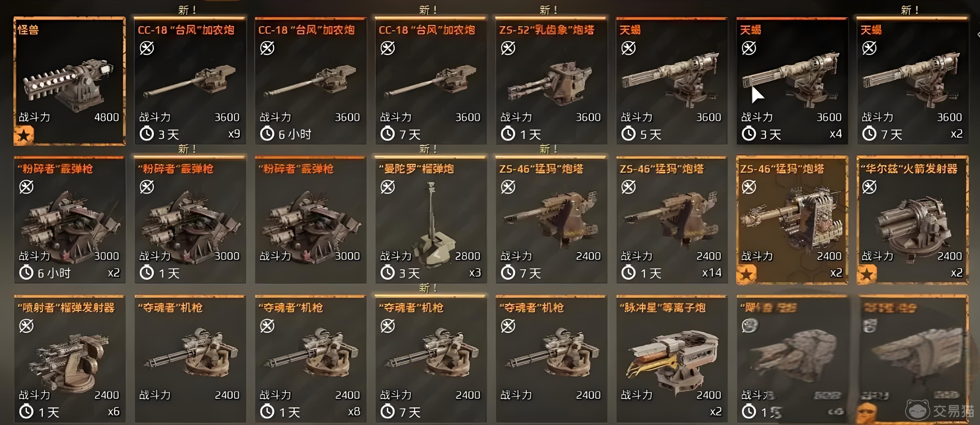
Task: Select 喷射者 榴弹发射器 card
Action: 69,358
